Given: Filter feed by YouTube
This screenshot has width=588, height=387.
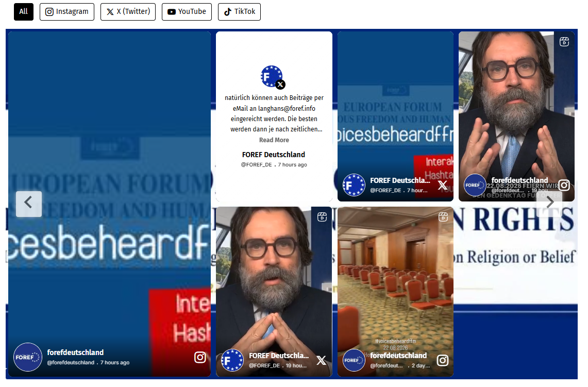Looking at the screenshot, I should point(187,12).
